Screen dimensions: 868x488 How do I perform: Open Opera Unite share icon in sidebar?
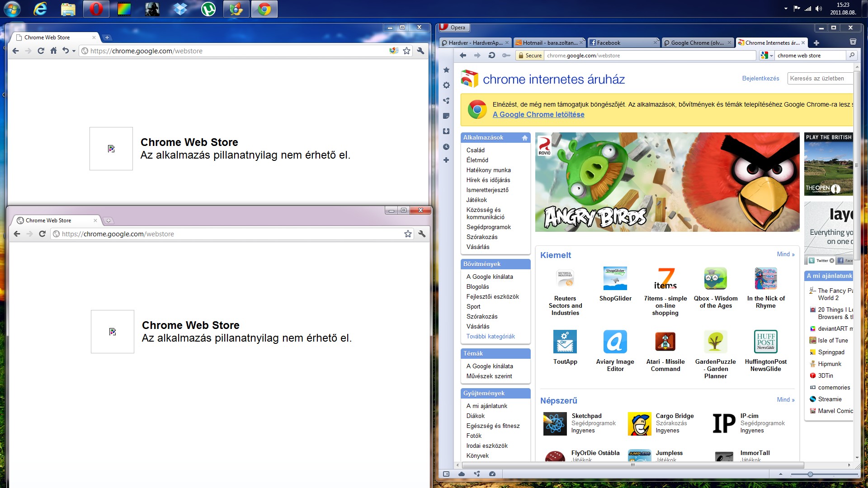tap(446, 101)
